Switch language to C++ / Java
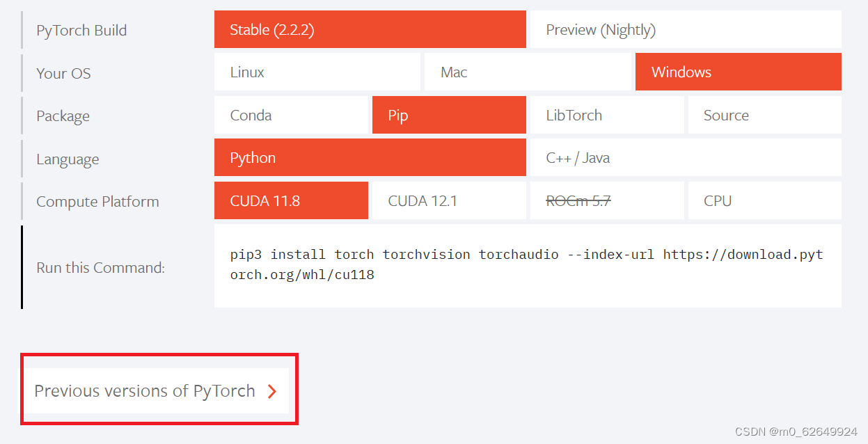The width and height of the screenshot is (868, 444). (x=686, y=157)
